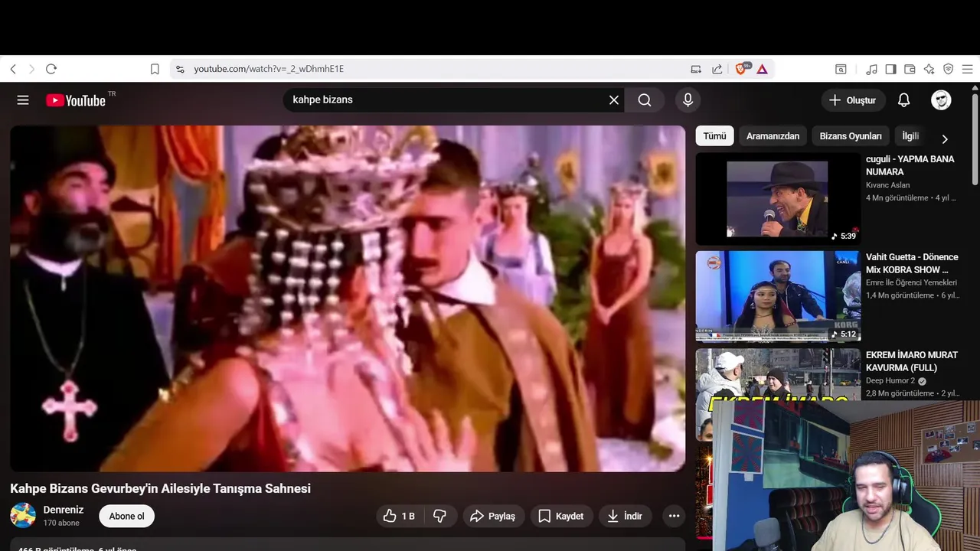
Task: Click the share page icon in address bar
Action: pyautogui.click(x=717, y=69)
